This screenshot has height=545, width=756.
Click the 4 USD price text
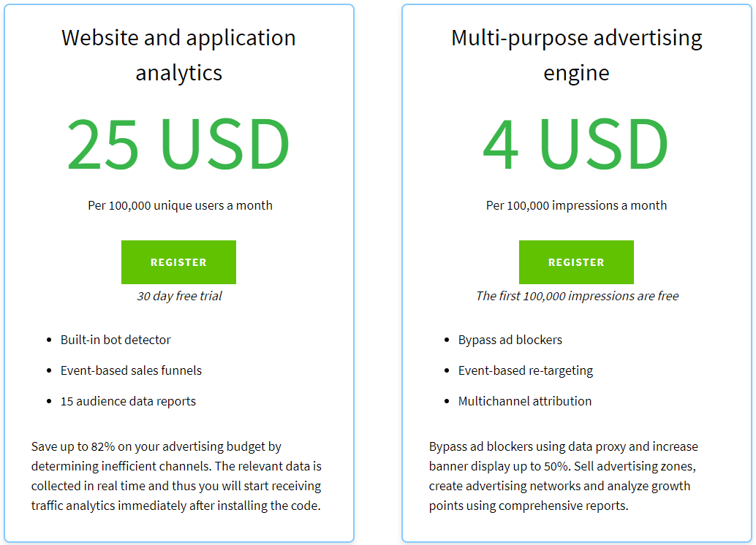(577, 144)
